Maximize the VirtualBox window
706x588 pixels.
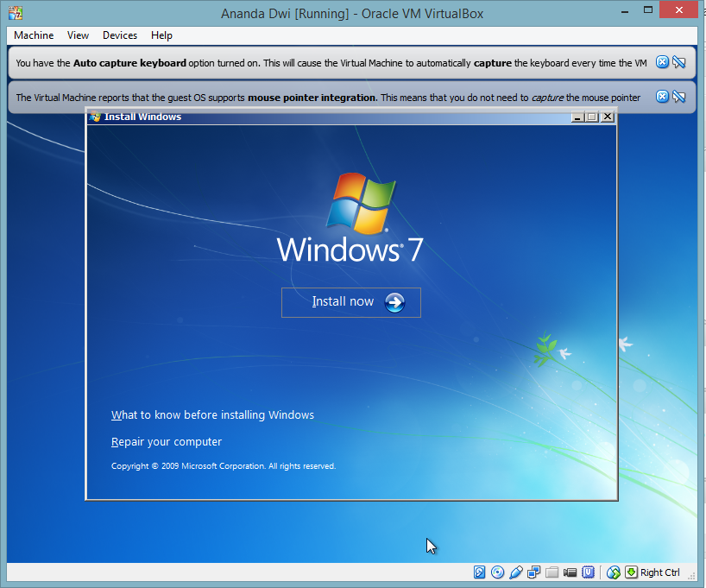(x=648, y=10)
